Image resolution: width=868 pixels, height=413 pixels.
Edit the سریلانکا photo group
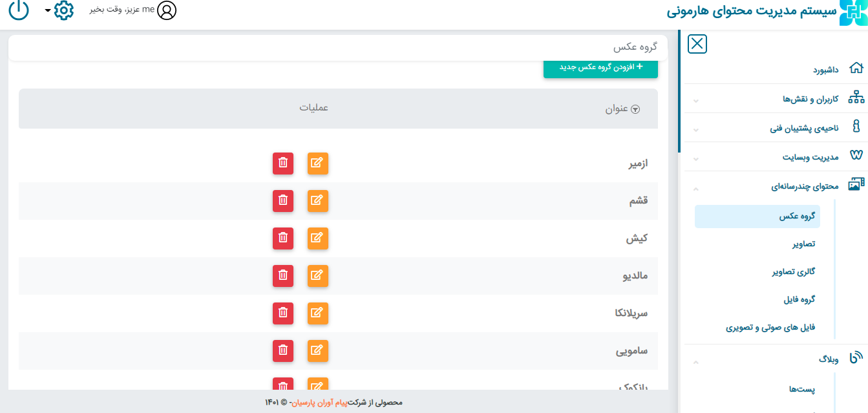tap(317, 313)
